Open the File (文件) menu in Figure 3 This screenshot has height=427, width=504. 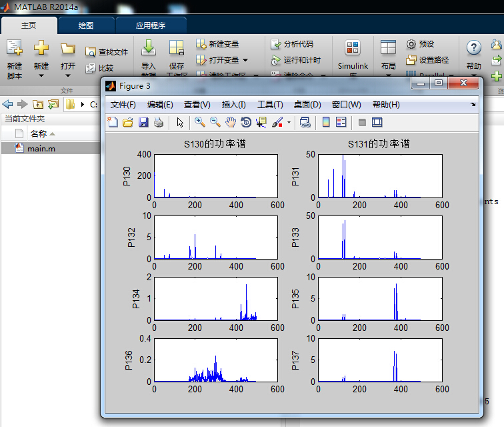tap(123, 105)
